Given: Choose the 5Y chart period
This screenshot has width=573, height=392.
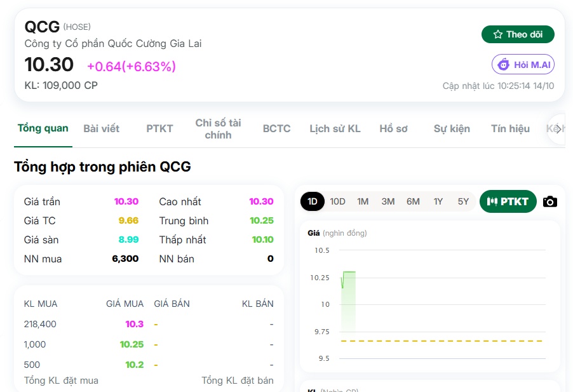Looking at the screenshot, I should coord(463,201).
